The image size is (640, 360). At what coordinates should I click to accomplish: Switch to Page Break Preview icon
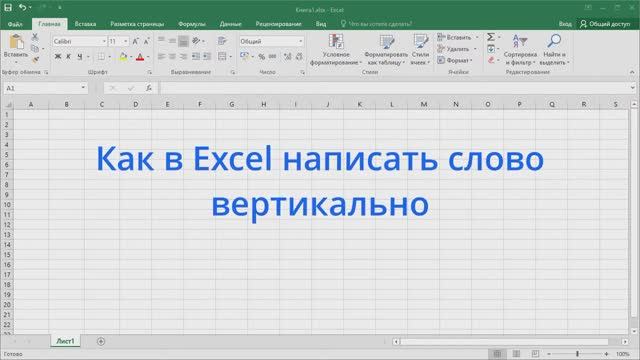click(535, 354)
